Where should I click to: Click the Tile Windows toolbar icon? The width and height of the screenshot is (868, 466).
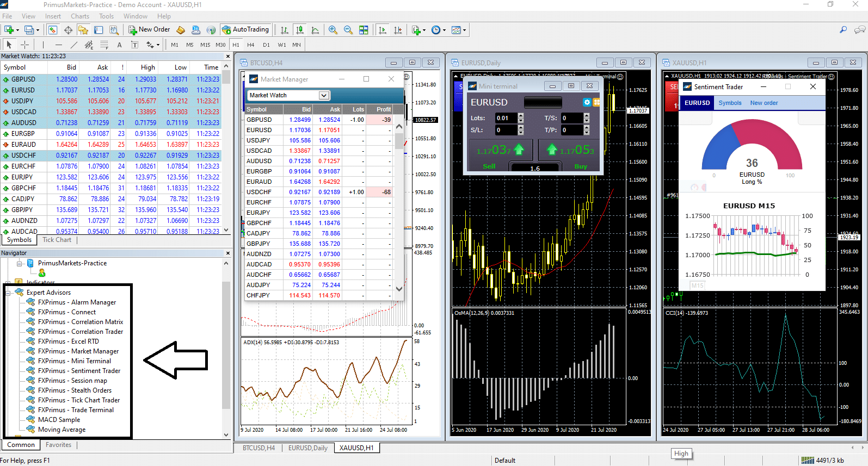click(364, 30)
